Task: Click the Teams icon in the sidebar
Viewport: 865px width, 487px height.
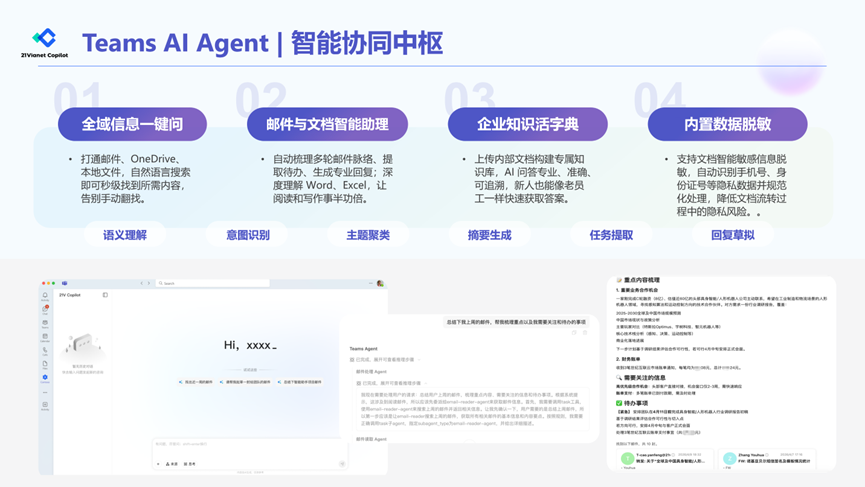Action: tap(45, 324)
